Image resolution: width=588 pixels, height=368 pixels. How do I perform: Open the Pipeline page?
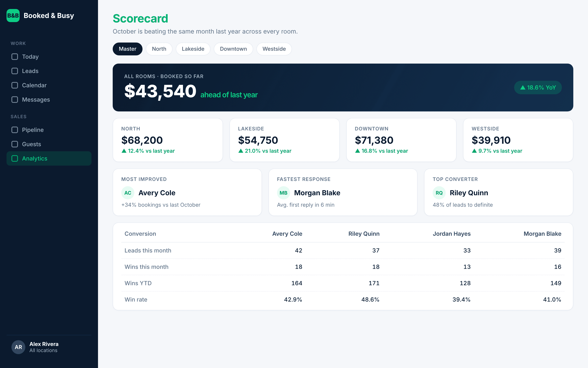click(49, 130)
